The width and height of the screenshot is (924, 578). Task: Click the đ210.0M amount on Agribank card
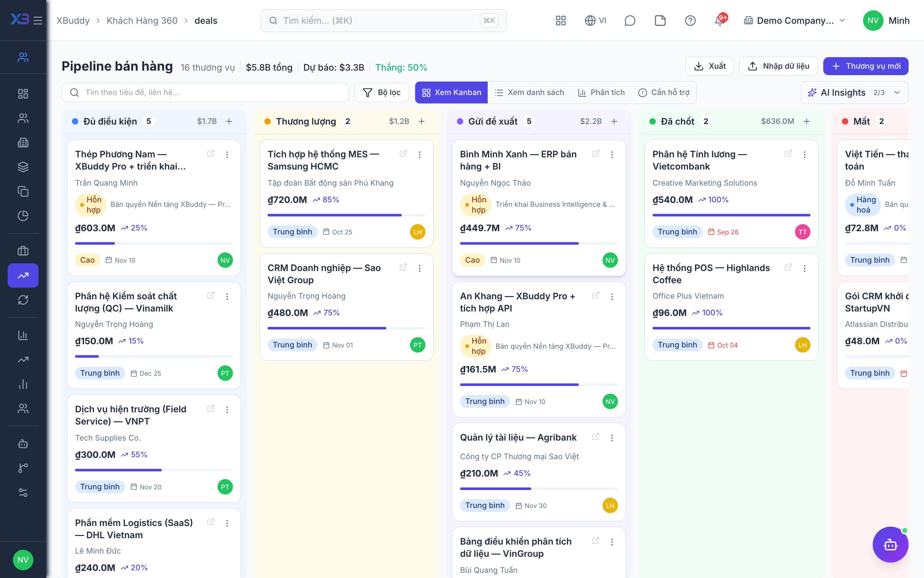479,473
